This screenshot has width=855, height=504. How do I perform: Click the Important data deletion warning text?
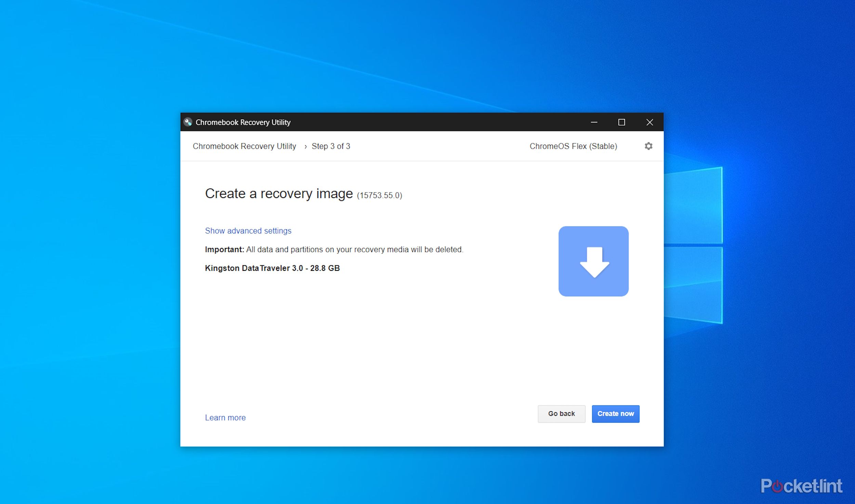coord(334,250)
